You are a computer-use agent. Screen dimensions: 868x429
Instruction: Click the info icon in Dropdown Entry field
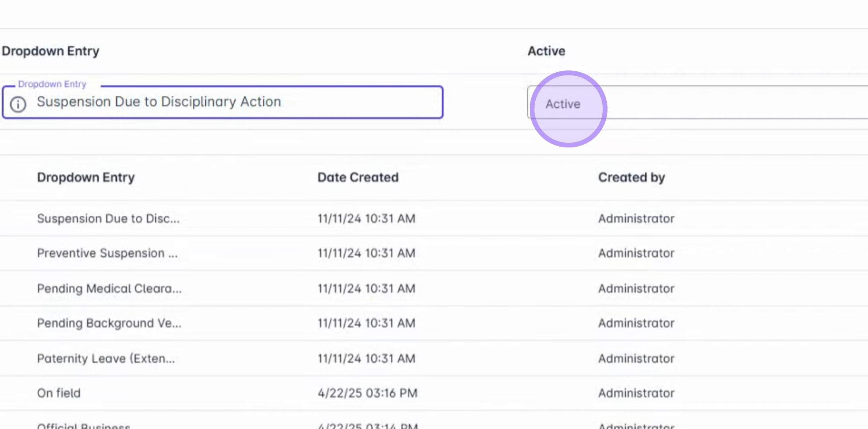tap(18, 104)
